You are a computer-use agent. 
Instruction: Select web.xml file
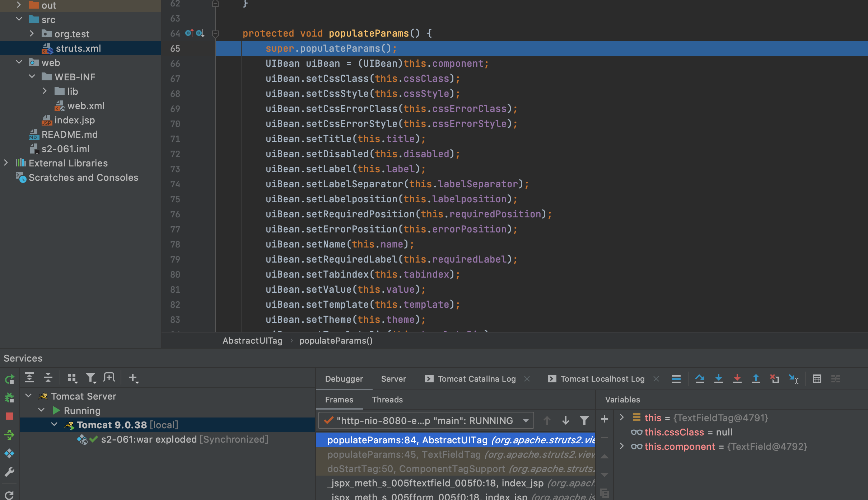(x=80, y=105)
